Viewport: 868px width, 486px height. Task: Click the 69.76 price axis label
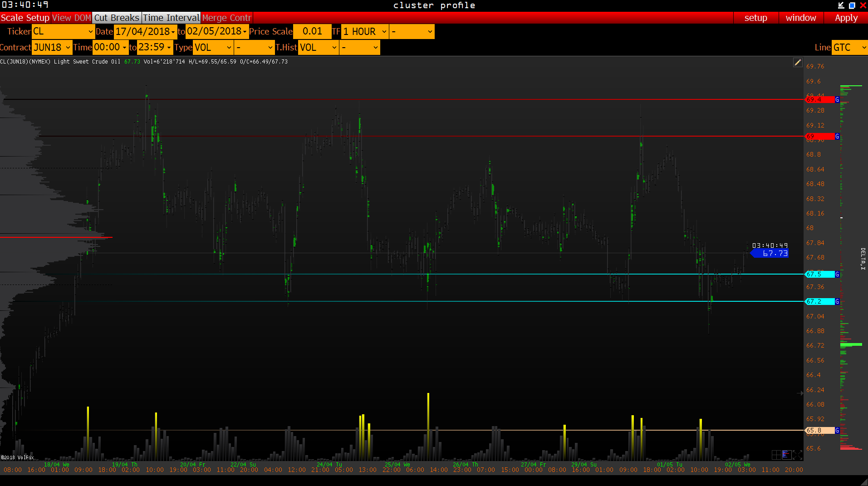815,67
